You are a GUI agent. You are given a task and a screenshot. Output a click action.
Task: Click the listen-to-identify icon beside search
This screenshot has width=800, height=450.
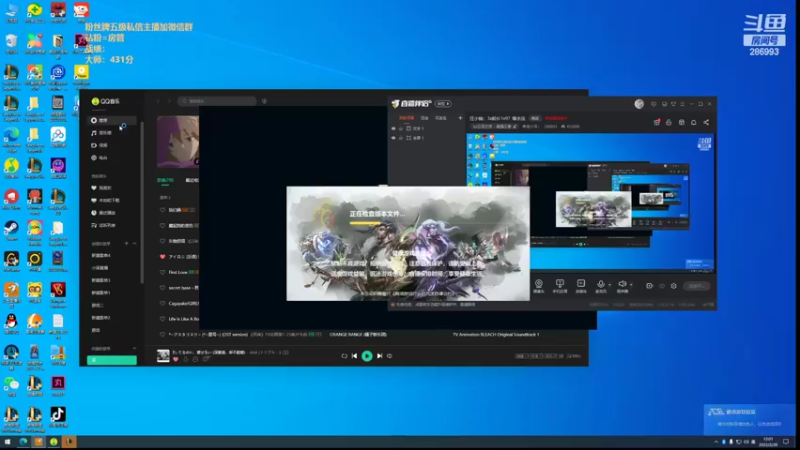point(264,101)
